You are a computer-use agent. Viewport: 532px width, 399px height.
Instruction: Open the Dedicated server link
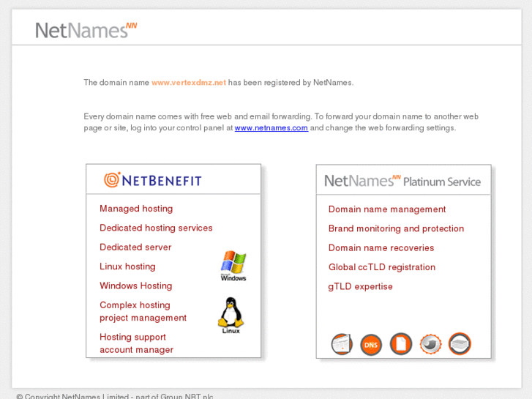(x=135, y=247)
